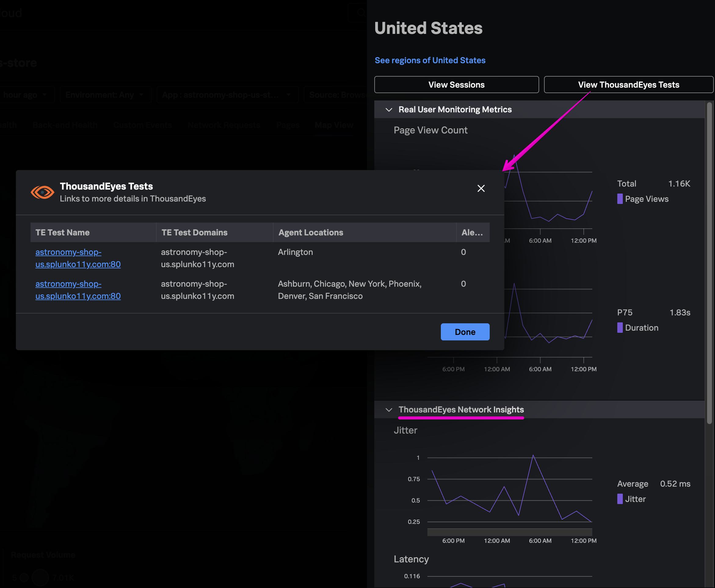The width and height of the screenshot is (715, 588).
Task: Collapse the ThousandEyes Network Insights section
Action: click(x=389, y=409)
